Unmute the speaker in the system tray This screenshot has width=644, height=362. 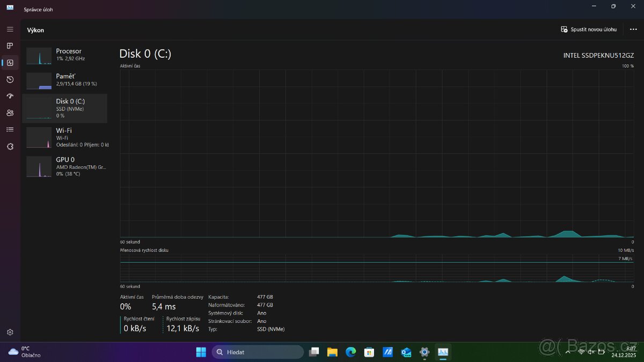(591, 352)
